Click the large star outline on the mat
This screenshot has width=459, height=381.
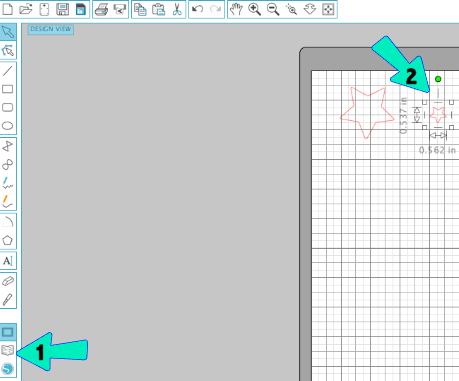tap(367, 112)
